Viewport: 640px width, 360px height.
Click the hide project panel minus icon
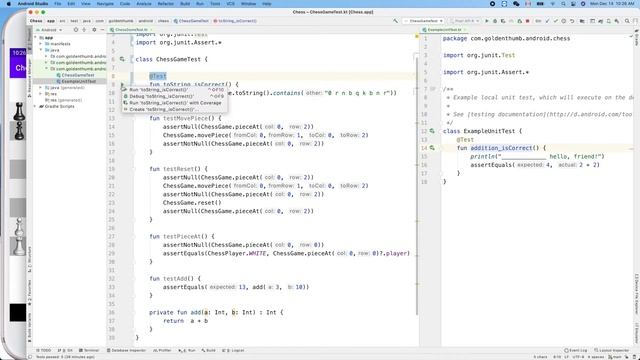[102, 30]
